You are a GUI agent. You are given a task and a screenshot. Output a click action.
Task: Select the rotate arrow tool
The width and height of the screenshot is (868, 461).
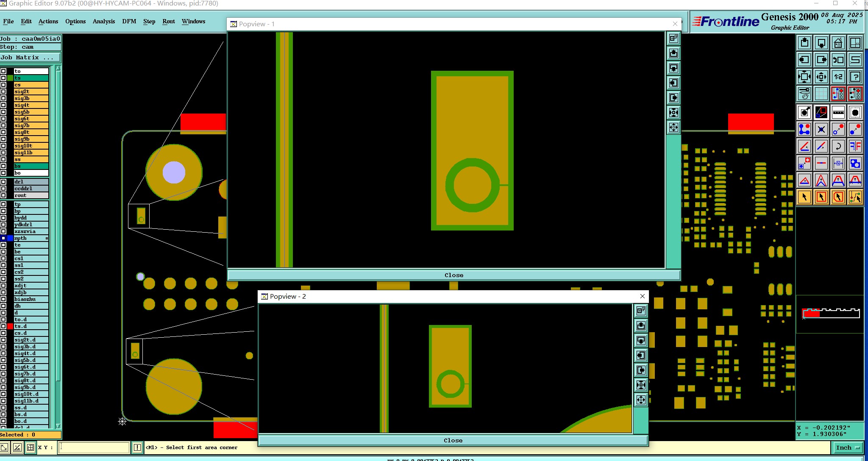[838, 147]
